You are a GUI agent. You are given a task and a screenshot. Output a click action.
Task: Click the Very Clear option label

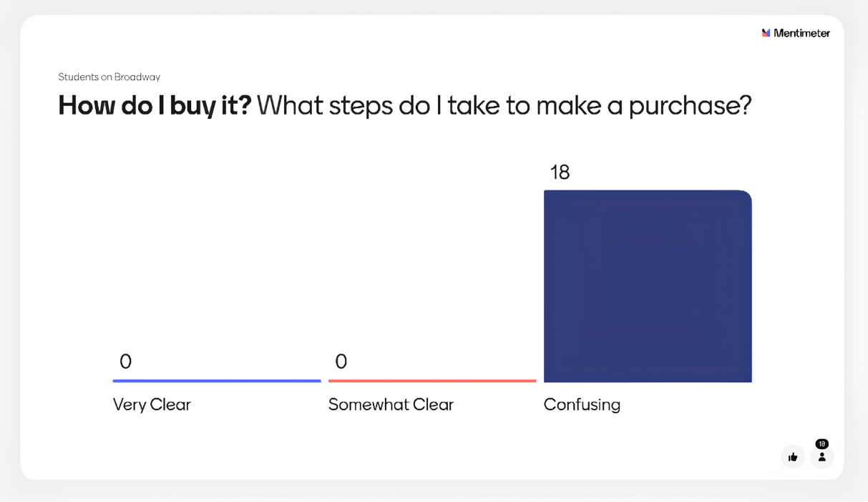[x=152, y=405]
